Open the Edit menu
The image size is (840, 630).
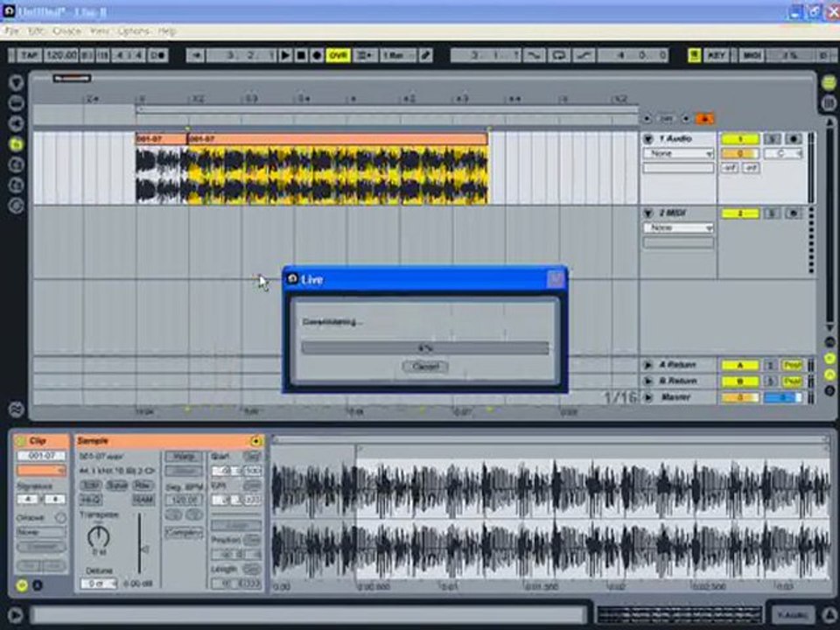click(x=36, y=31)
